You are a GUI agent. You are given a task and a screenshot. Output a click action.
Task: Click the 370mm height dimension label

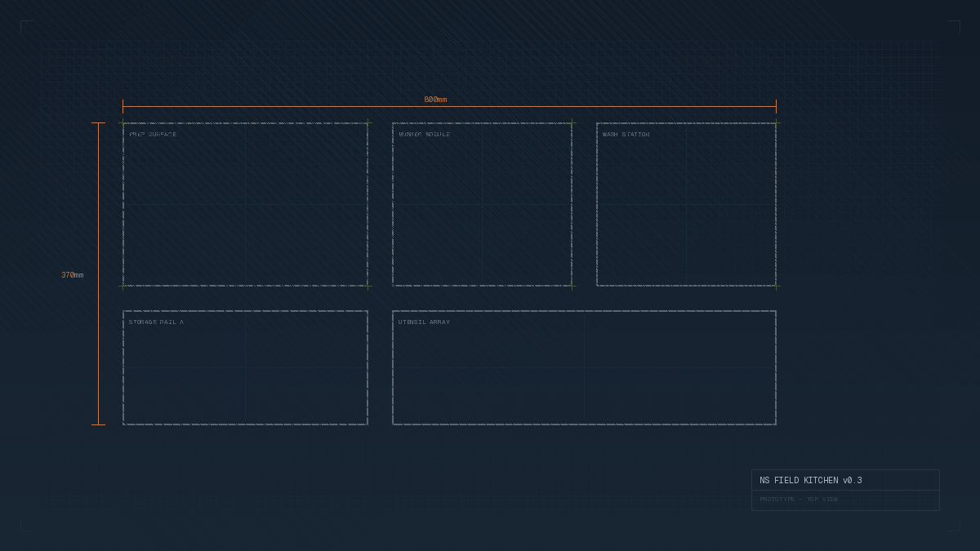click(x=72, y=275)
